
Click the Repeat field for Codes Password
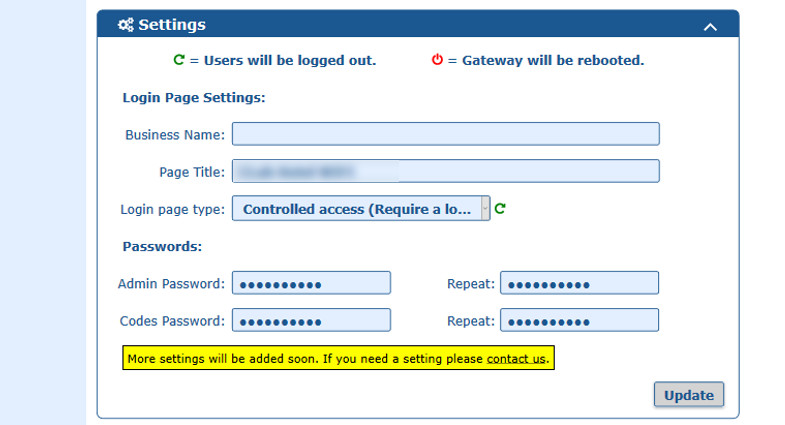(579, 320)
